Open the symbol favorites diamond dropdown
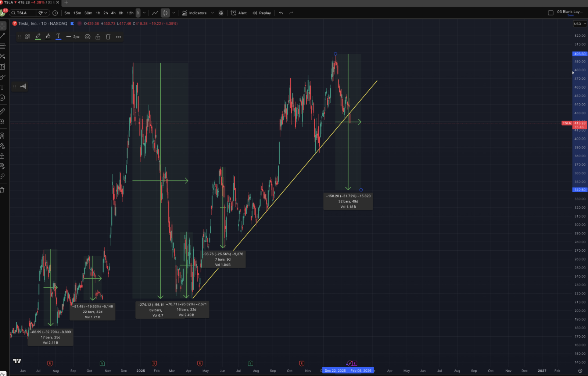 point(43,13)
